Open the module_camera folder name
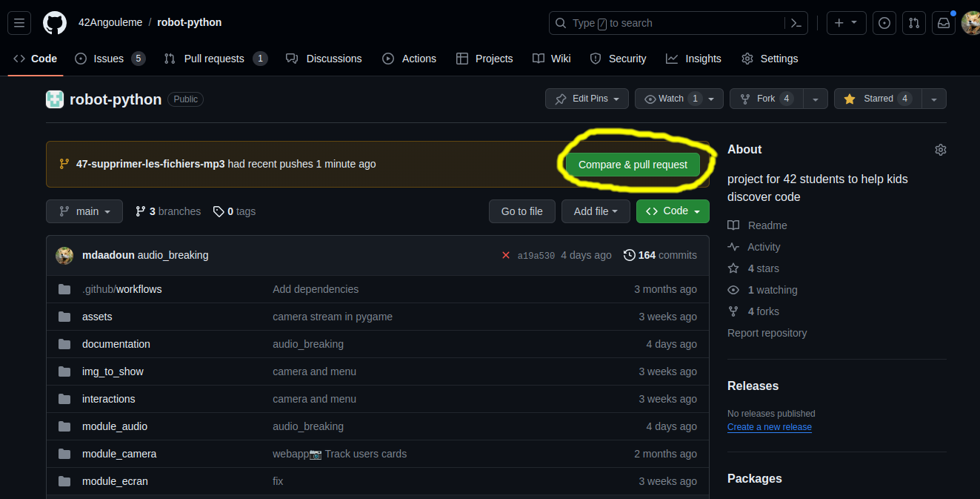 (x=119, y=454)
